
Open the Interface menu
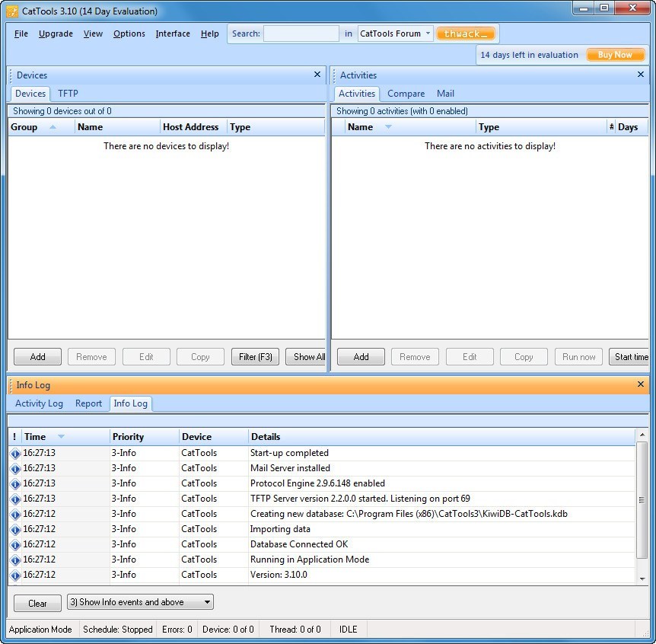pos(173,33)
